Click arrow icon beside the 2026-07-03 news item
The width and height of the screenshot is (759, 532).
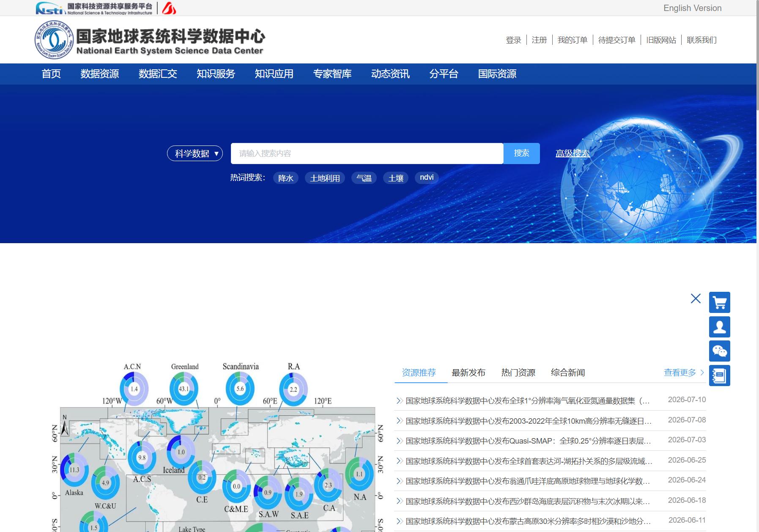coord(399,441)
